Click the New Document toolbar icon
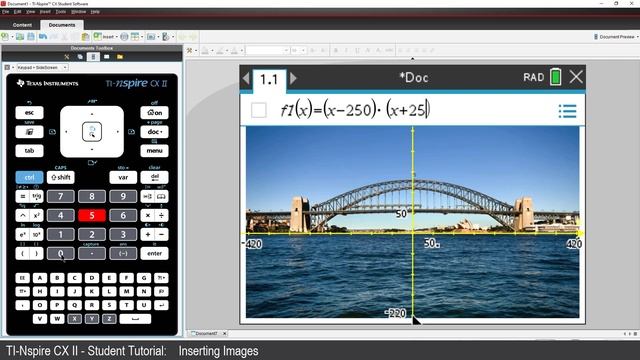 point(5,37)
